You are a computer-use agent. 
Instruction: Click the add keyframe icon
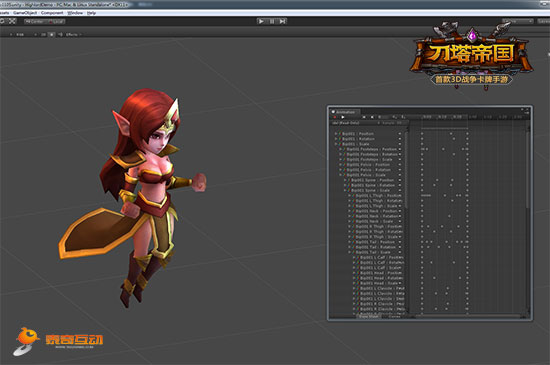click(x=395, y=117)
